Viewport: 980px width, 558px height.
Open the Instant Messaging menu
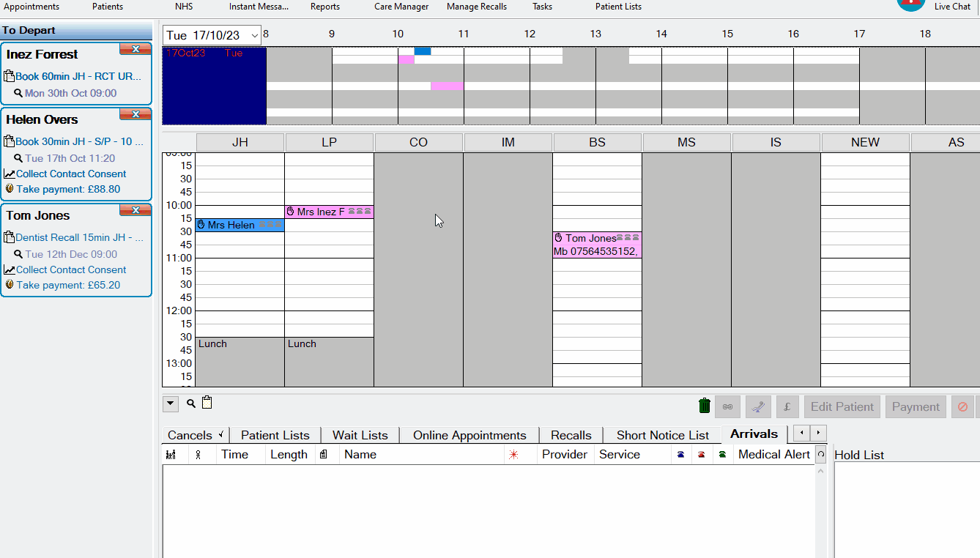click(259, 7)
